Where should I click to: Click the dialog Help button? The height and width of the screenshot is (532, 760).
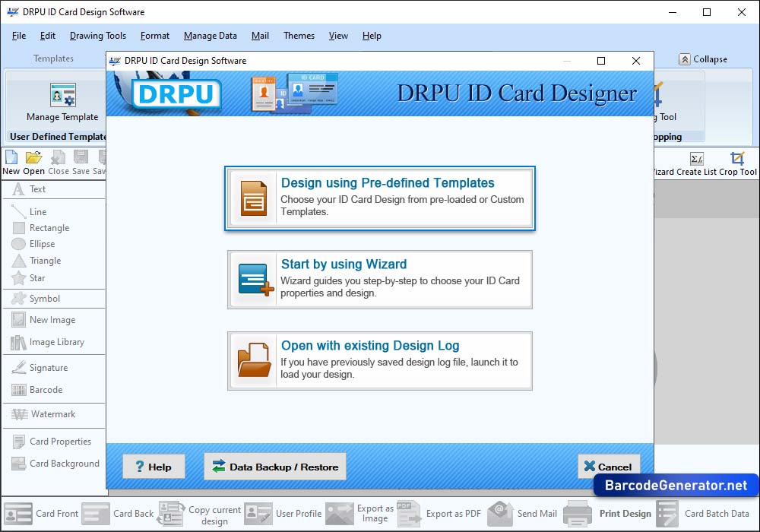coord(154,467)
